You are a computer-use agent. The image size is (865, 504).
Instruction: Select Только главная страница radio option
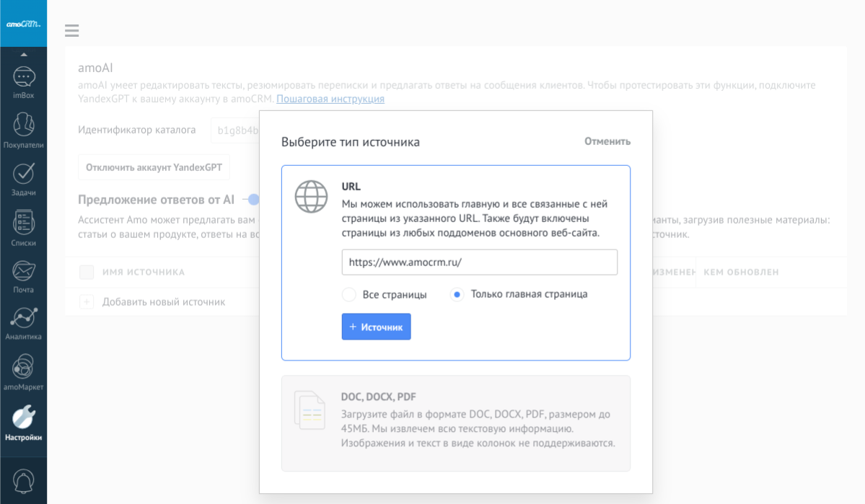(457, 295)
